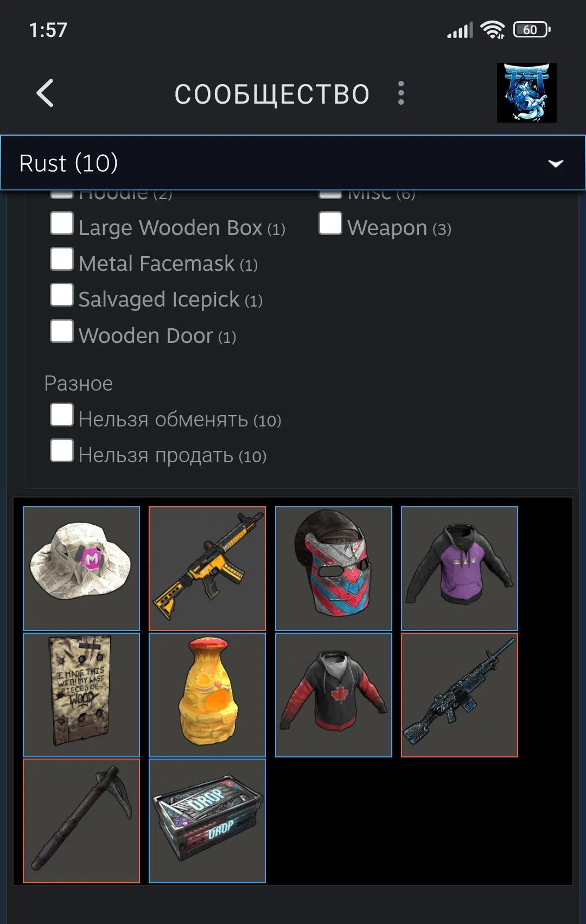586x924 pixels.
Task: Select the yellow assault rifle skin
Action: point(207,569)
